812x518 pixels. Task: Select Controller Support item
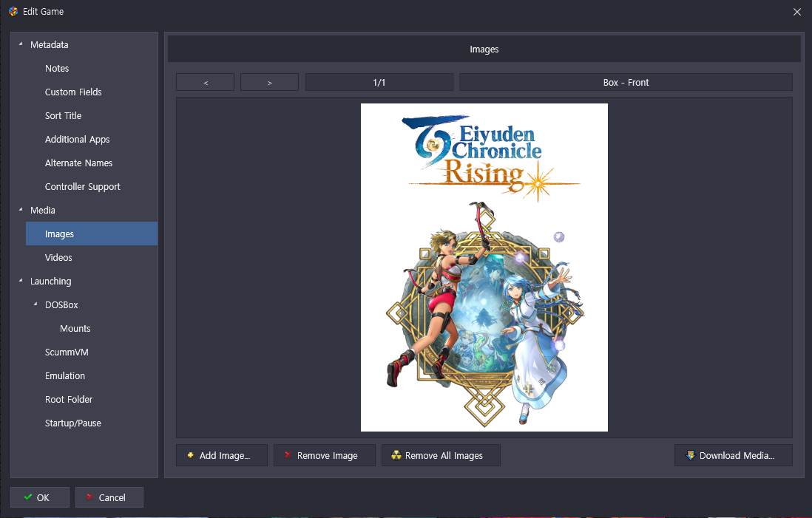tap(82, 187)
